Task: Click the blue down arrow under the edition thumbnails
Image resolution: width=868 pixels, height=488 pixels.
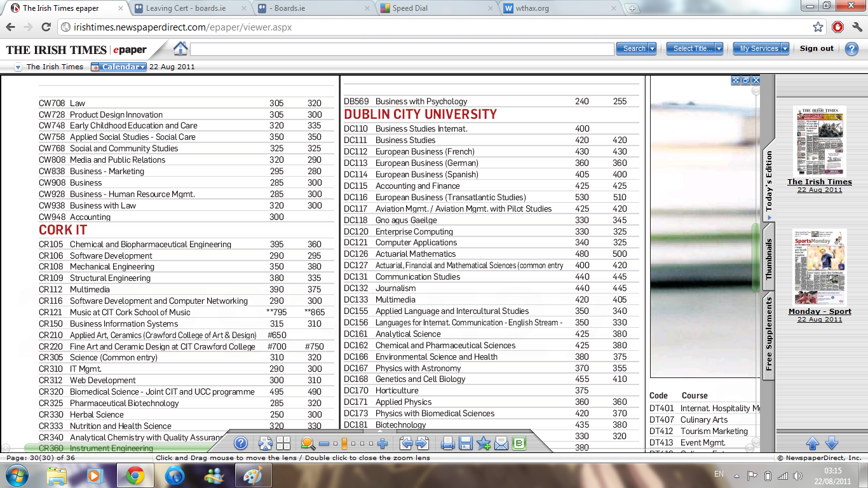Action: 831,443
